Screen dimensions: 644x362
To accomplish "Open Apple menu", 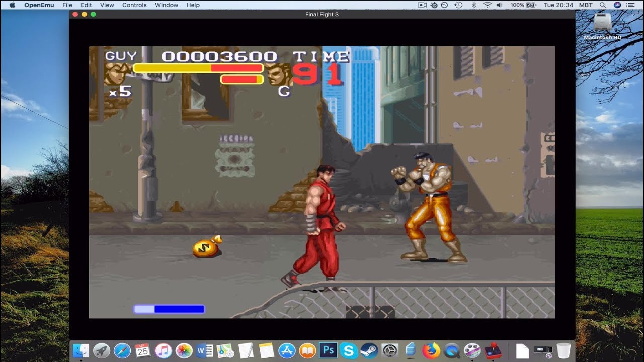I will pos(12,5).
